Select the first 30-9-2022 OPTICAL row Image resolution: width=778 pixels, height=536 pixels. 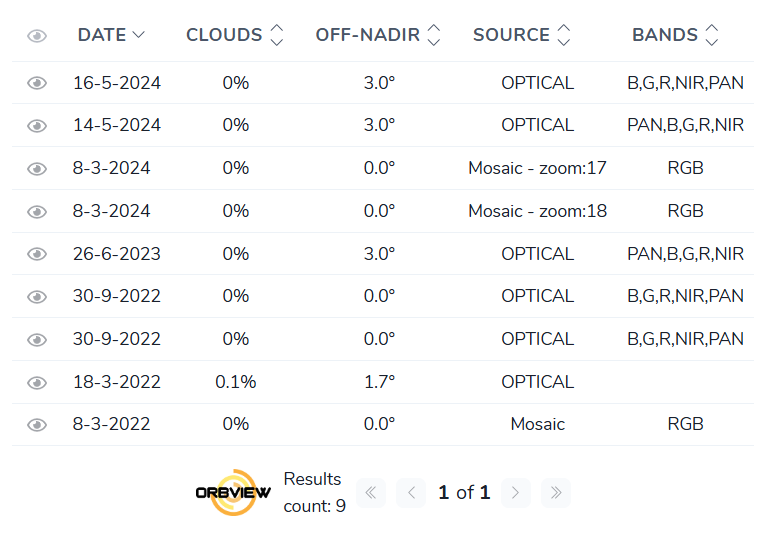pyautogui.click(x=383, y=296)
